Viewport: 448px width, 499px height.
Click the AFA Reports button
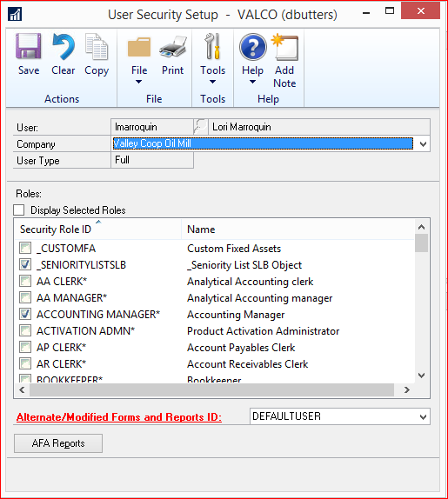tap(58, 443)
